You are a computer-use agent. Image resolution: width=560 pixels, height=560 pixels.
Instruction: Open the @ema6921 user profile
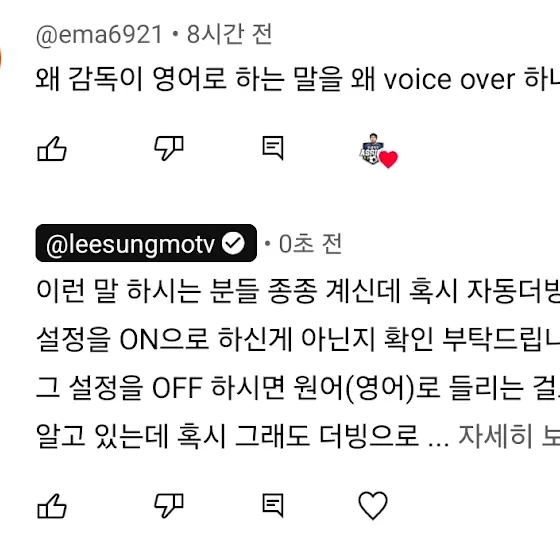tap(99, 35)
